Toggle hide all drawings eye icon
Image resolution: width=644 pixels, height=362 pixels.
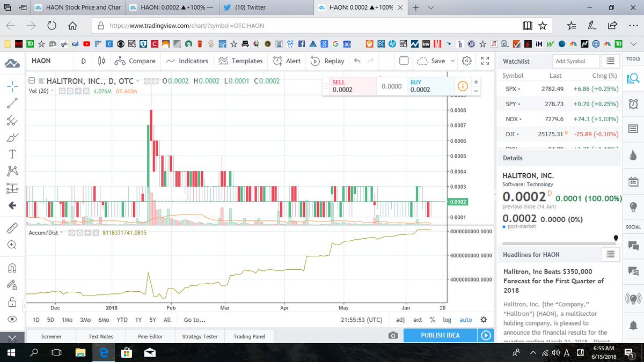click(13, 319)
